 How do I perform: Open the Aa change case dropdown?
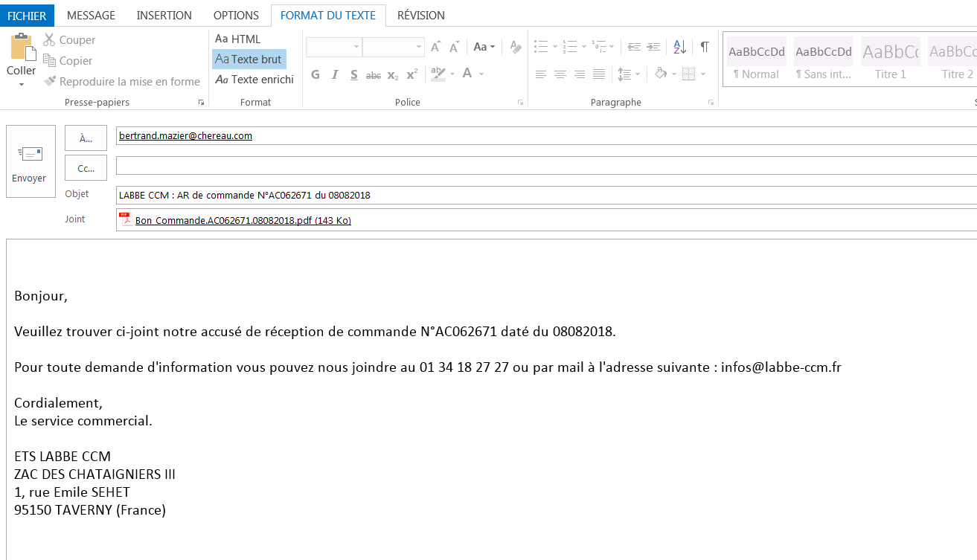[x=484, y=47]
